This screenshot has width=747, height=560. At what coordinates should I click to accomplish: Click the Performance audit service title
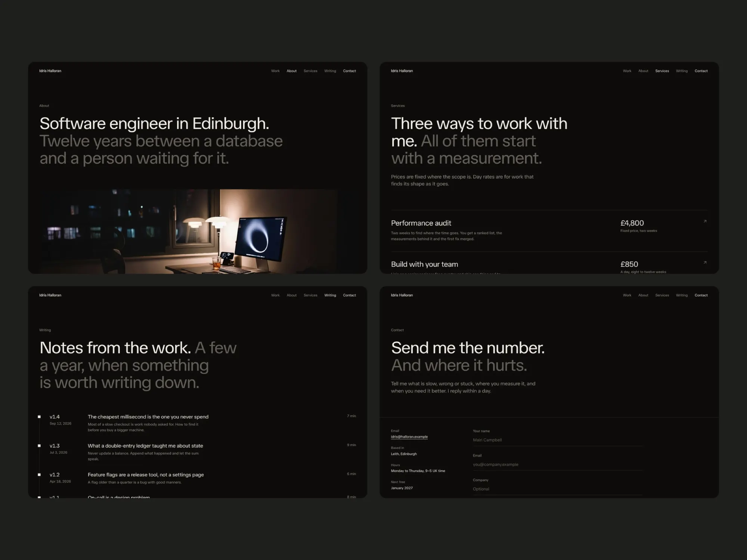tap(421, 223)
